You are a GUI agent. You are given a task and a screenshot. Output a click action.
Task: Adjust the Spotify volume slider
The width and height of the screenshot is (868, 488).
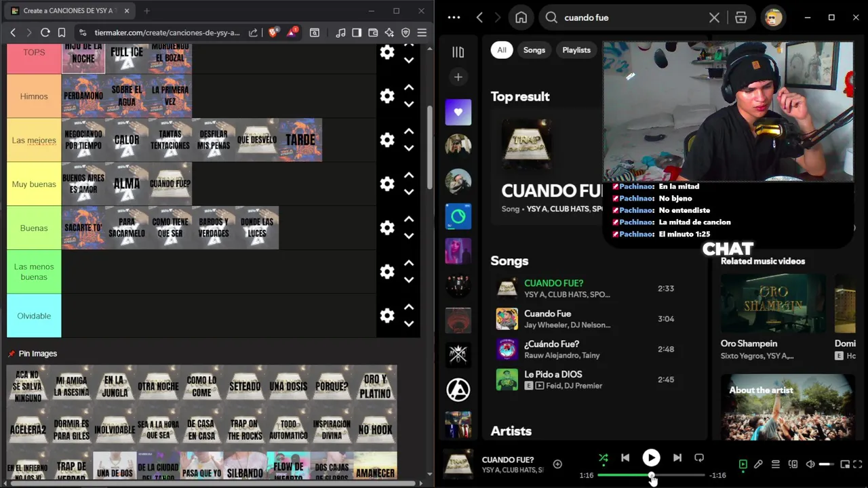point(827,464)
